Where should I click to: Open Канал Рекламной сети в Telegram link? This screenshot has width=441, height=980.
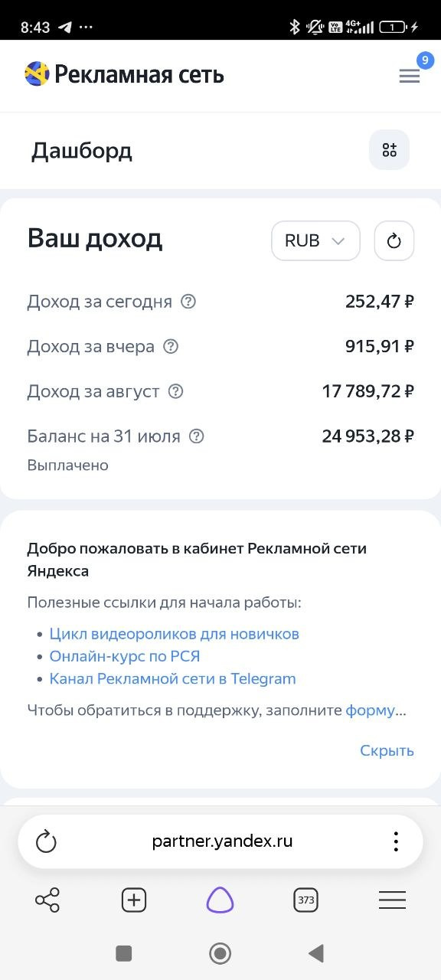pos(172,678)
